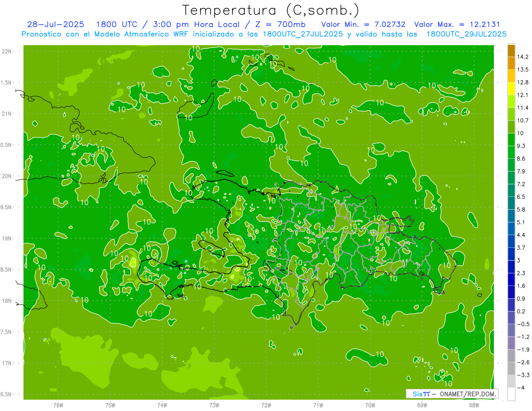
Task: Click the '73W' longitude label
Action: [x=214, y=405]
